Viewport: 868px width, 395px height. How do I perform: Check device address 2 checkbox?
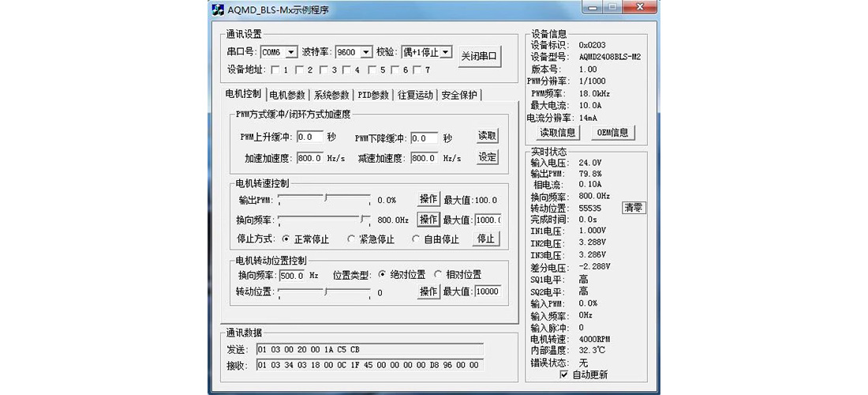click(x=299, y=70)
